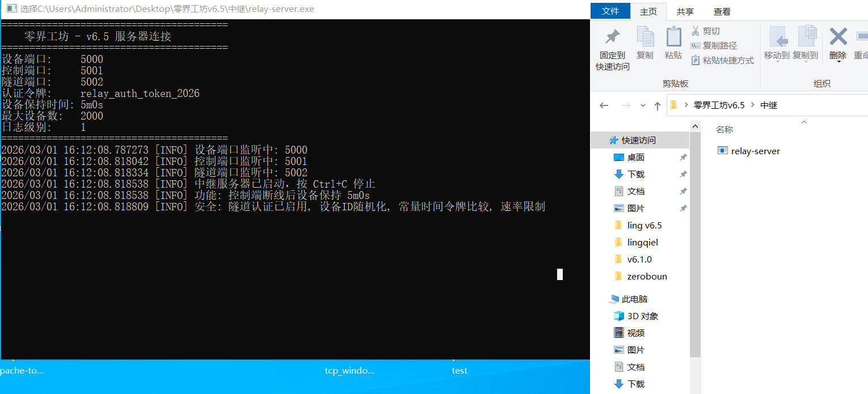The image size is (868, 394).
Task: Select the relay-server file in the list
Action: coord(755,151)
